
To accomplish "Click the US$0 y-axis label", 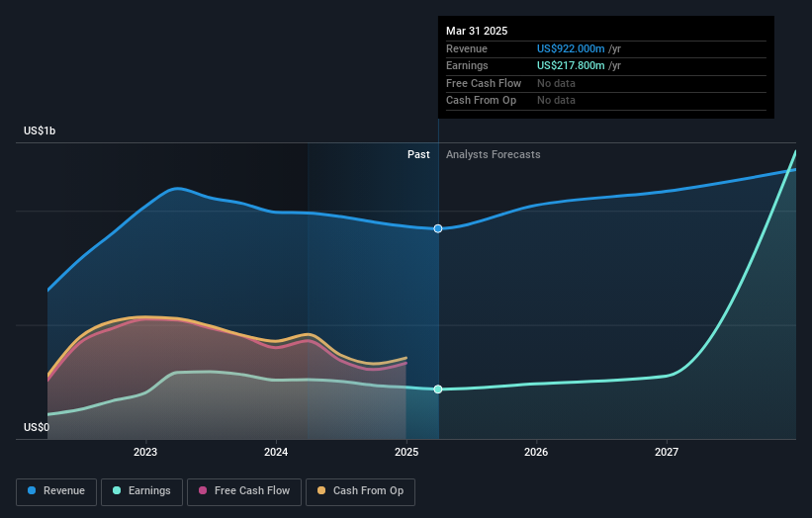I will click(x=37, y=427).
